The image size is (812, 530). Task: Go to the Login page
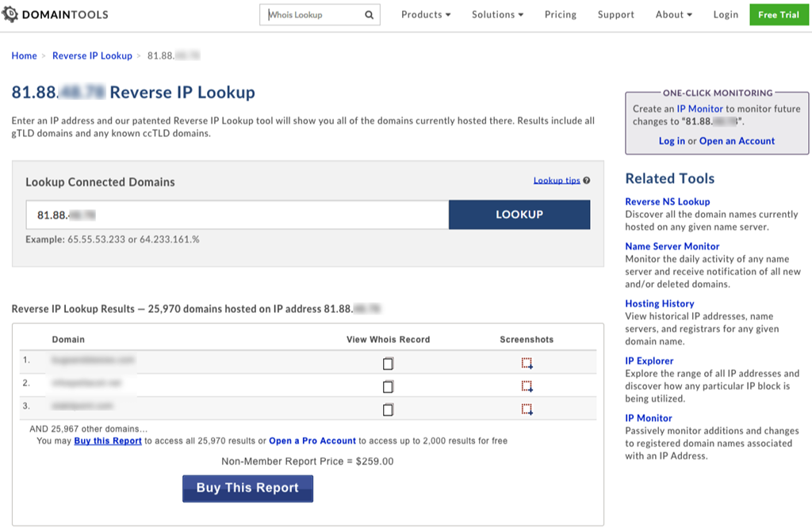tap(726, 14)
